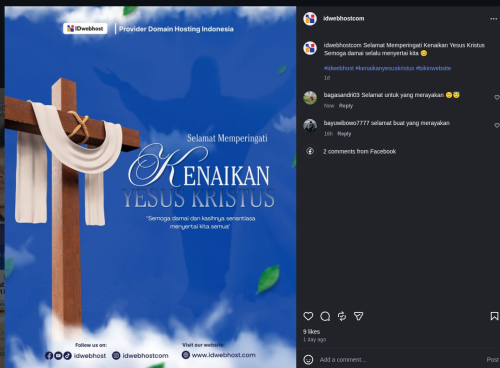Open idwebhostcom username in post header

[x=343, y=19]
